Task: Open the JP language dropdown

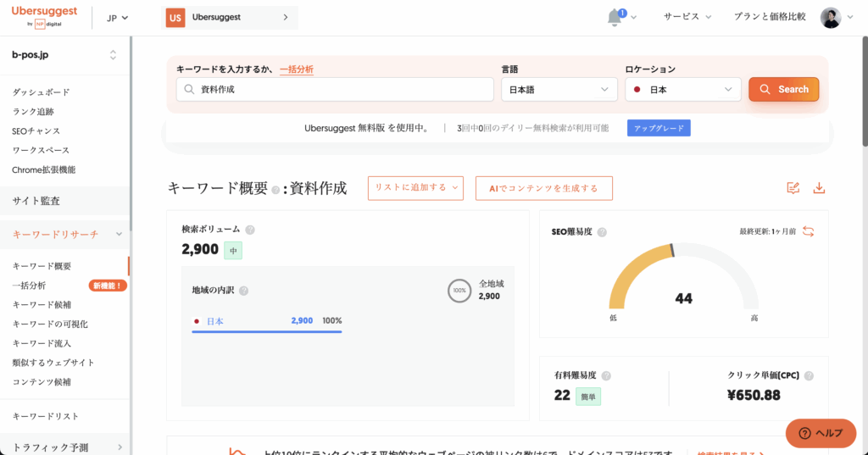Action: click(x=117, y=18)
